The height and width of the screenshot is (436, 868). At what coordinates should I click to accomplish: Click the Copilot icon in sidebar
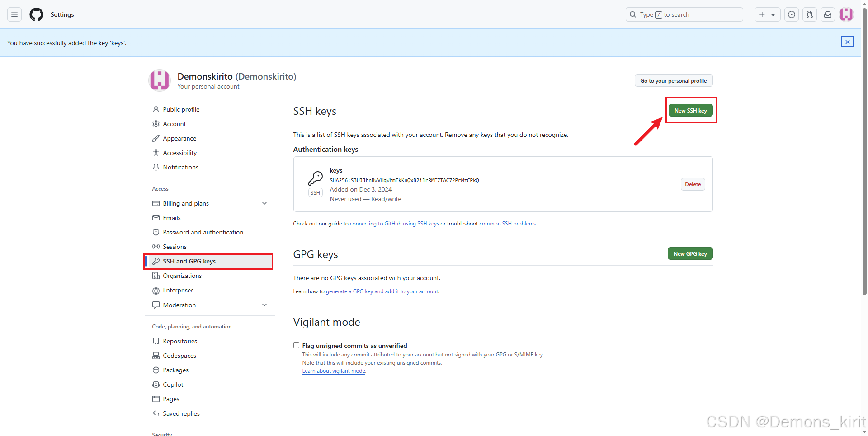click(156, 384)
